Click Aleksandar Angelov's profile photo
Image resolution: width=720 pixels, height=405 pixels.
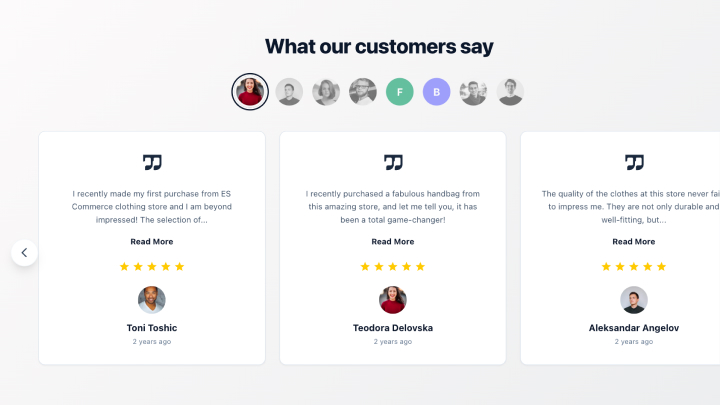634,300
